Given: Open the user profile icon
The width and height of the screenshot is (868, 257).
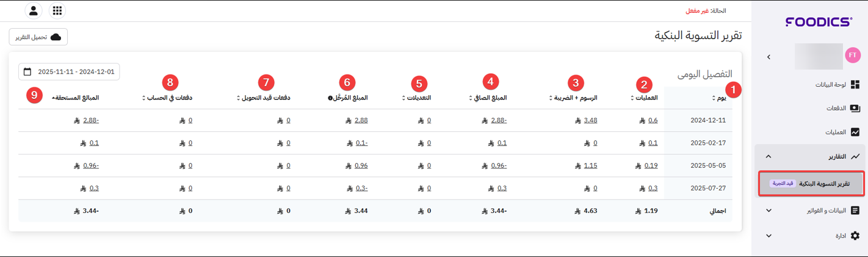Looking at the screenshot, I should point(34,11).
